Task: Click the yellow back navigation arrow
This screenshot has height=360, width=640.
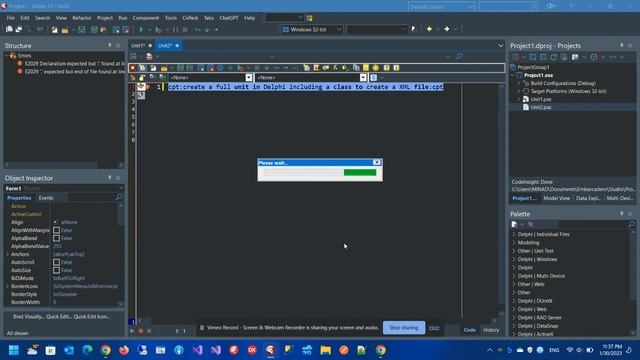Action: point(429,29)
